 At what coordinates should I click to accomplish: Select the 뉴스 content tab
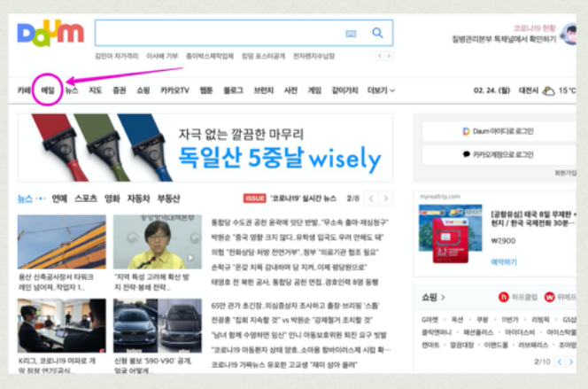25,198
